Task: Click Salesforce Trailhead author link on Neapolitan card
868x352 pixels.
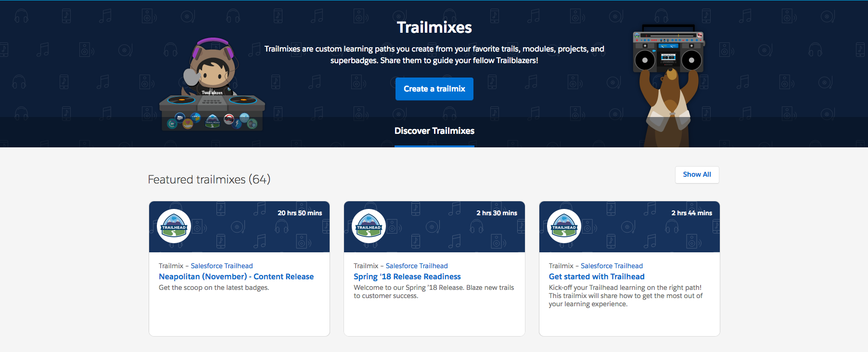Action: tap(222, 266)
